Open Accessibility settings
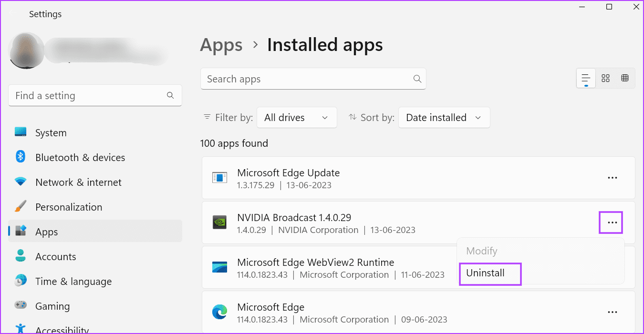The height and width of the screenshot is (334, 644). point(95,328)
